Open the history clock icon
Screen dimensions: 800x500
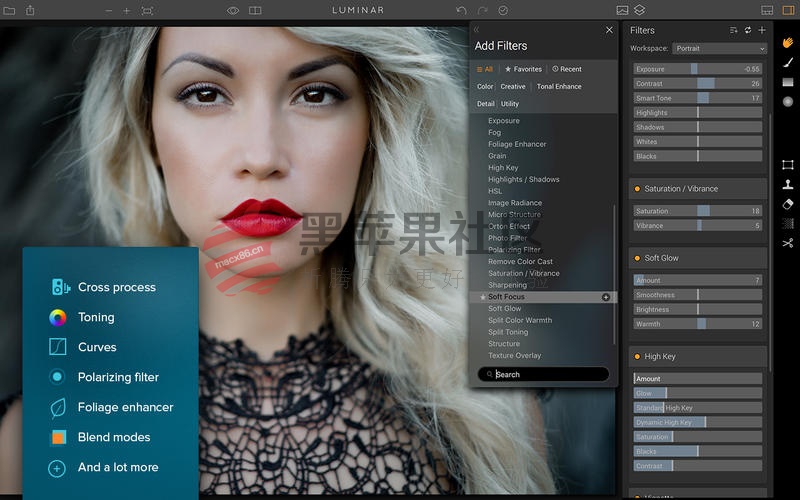[x=503, y=10]
